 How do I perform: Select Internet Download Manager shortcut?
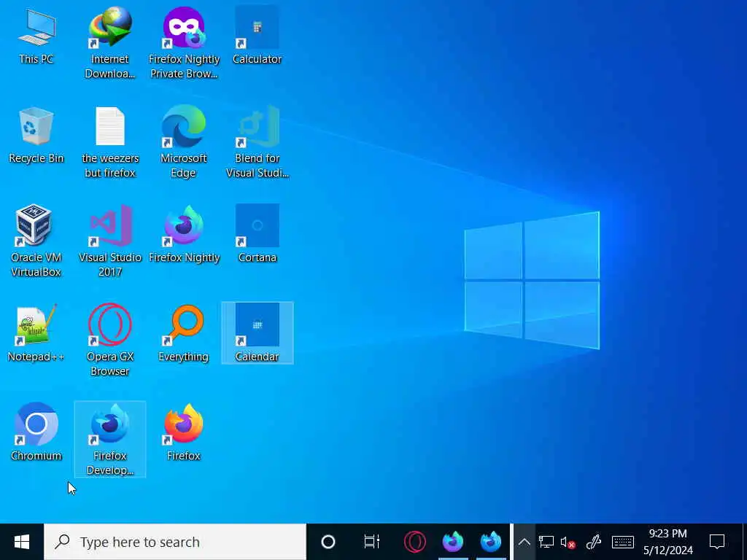(110, 43)
